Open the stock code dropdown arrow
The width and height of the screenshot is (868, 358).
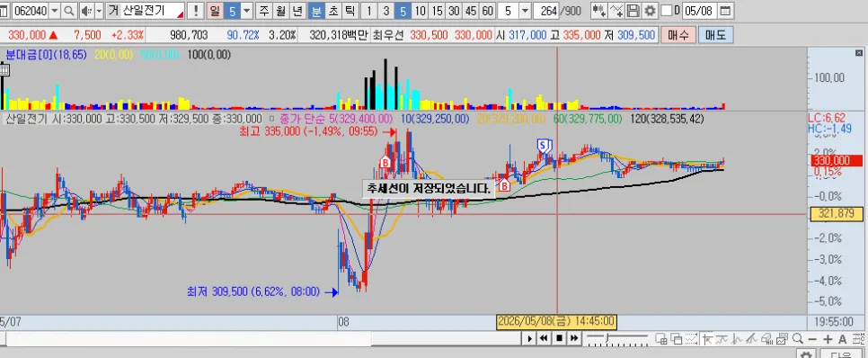click(x=54, y=11)
